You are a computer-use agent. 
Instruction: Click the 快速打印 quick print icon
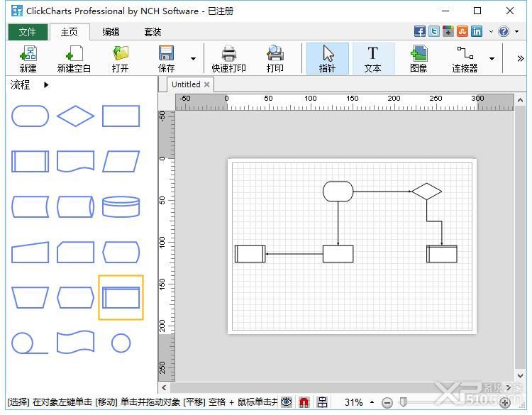228,59
